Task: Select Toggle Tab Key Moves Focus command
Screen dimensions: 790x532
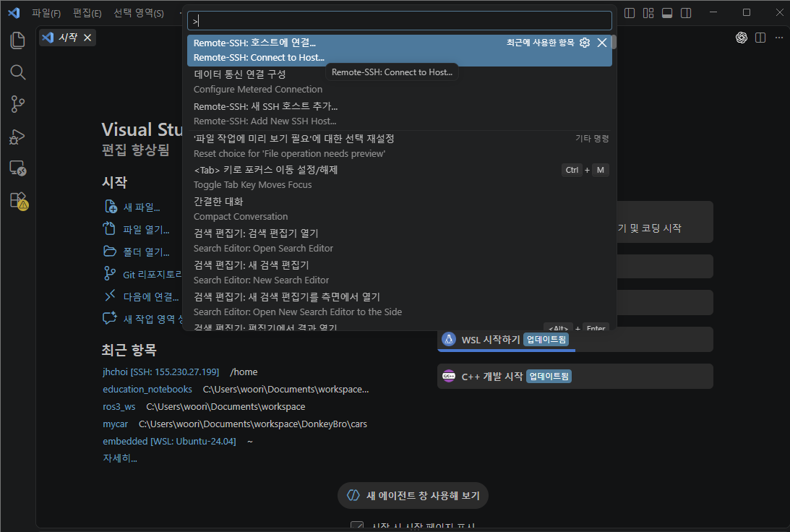Action: tap(400, 177)
